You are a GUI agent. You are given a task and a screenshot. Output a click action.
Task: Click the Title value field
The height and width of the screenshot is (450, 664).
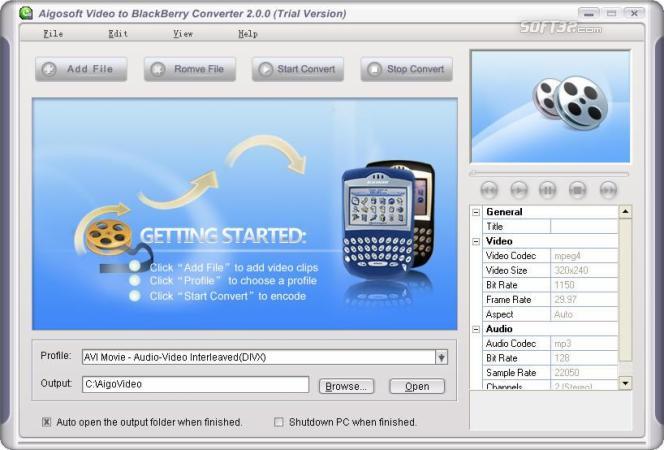coord(584,226)
